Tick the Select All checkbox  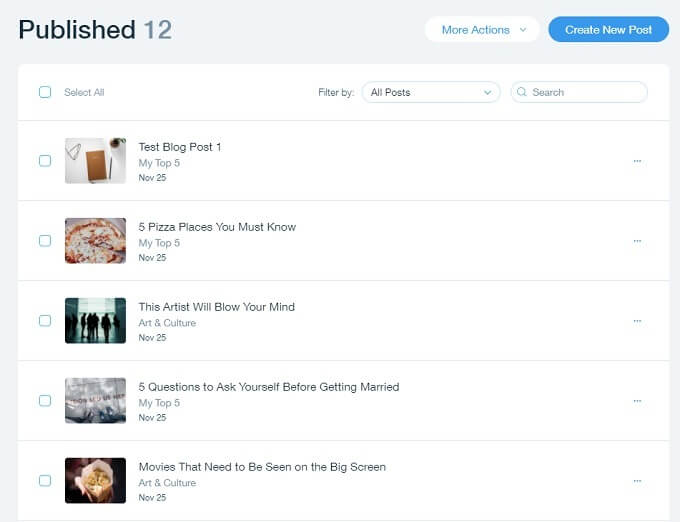click(x=45, y=92)
